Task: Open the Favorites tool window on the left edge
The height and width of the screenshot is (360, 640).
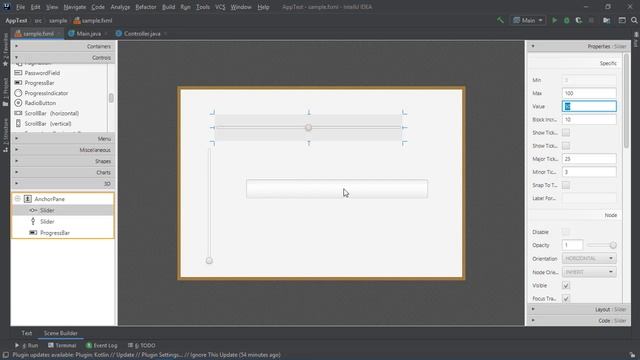Action: pos(5,49)
